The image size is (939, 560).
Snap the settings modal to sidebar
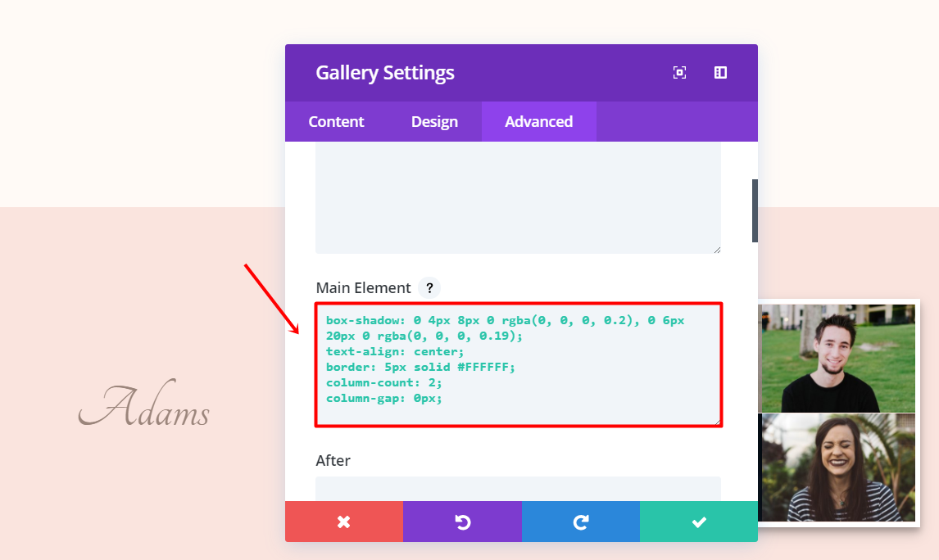[x=720, y=73]
